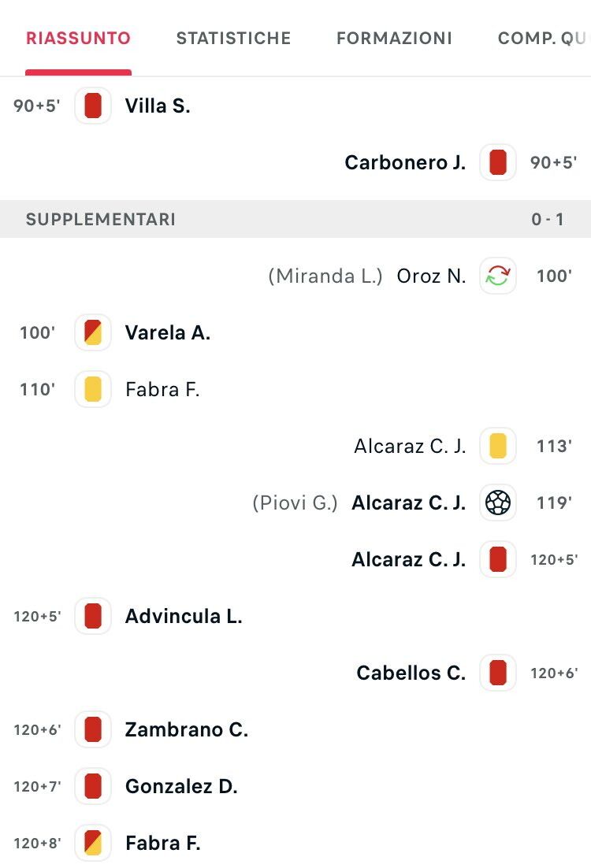Click substituted player Miranda L.
591x868 pixels.
325,276
